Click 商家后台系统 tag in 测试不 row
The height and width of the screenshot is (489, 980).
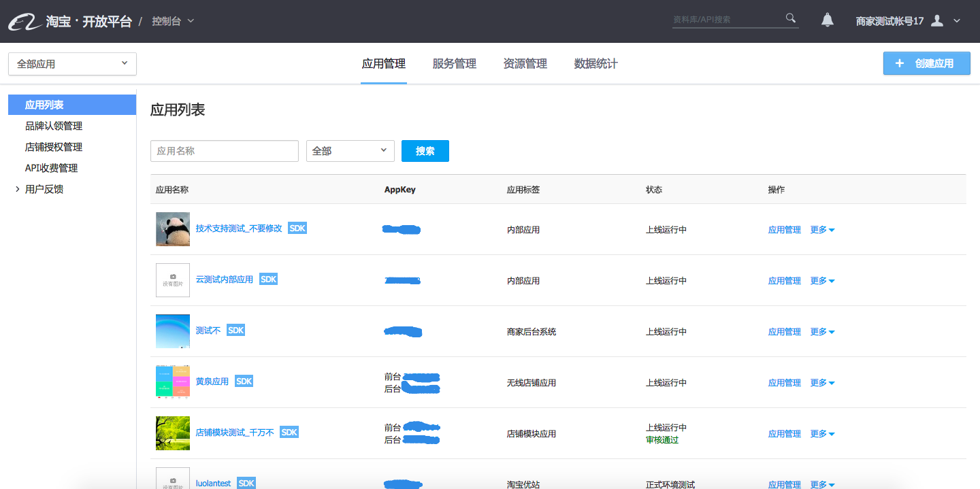click(x=532, y=332)
